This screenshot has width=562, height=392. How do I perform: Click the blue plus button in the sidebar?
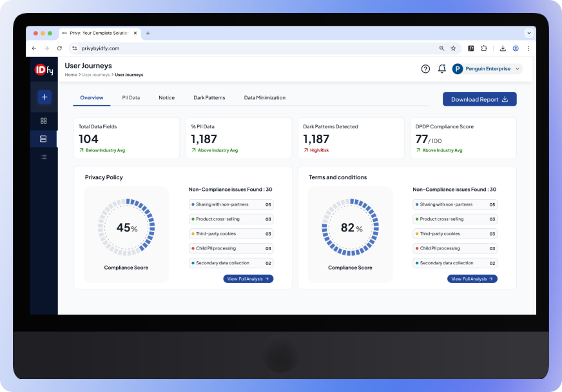tap(44, 96)
